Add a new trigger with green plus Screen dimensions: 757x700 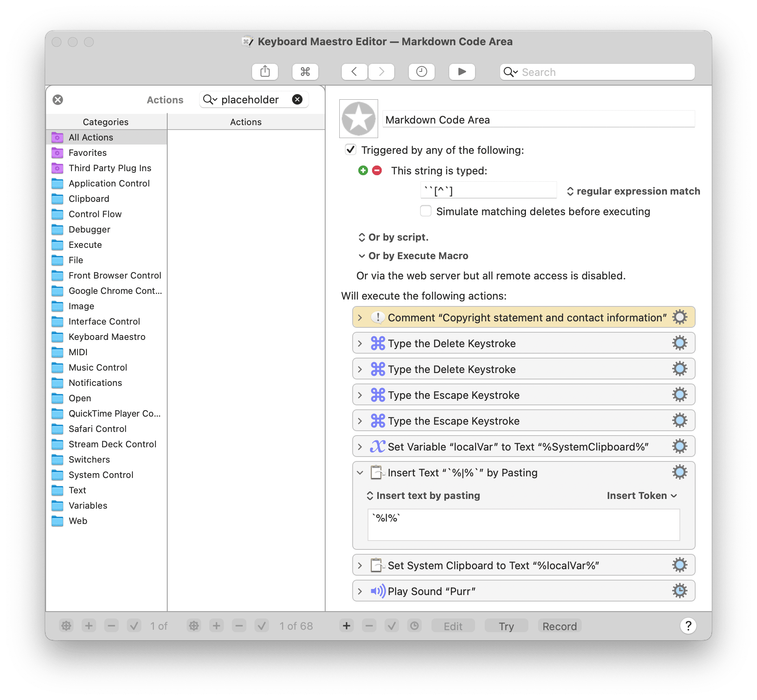(x=363, y=170)
